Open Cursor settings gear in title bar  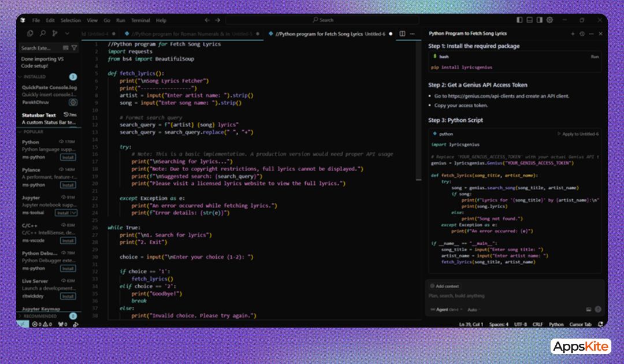click(x=549, y=20)
